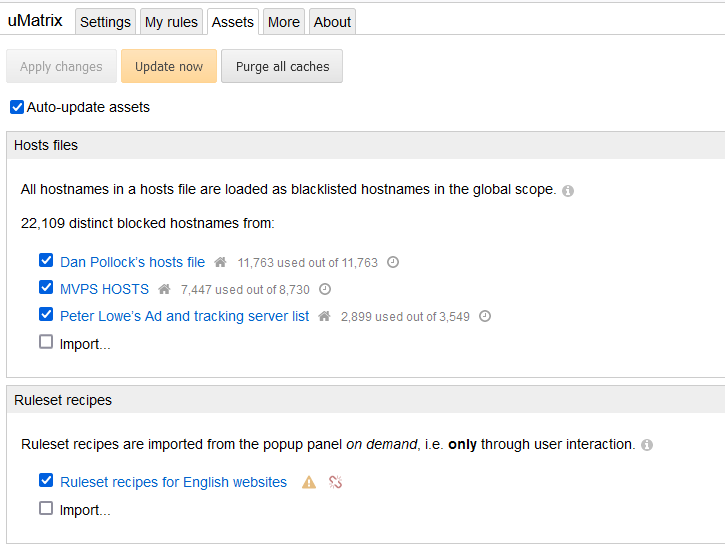Image resolution: width=725 pixels, height=556 pixels.
Task: Click clock icon on Dan Pollock's hosts row
Action: pos(393,263)
